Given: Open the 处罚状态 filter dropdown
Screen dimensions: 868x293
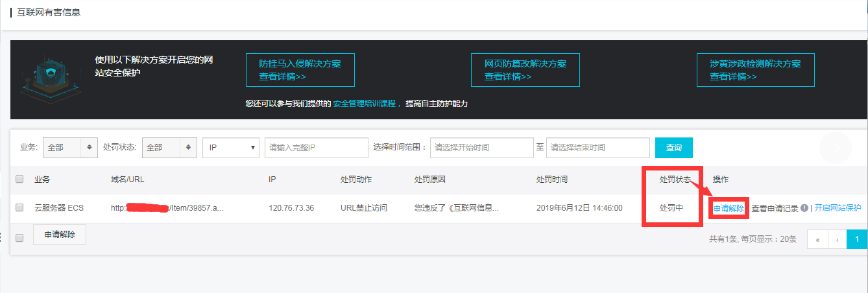Looking at the screenshot, I should 169,148.
